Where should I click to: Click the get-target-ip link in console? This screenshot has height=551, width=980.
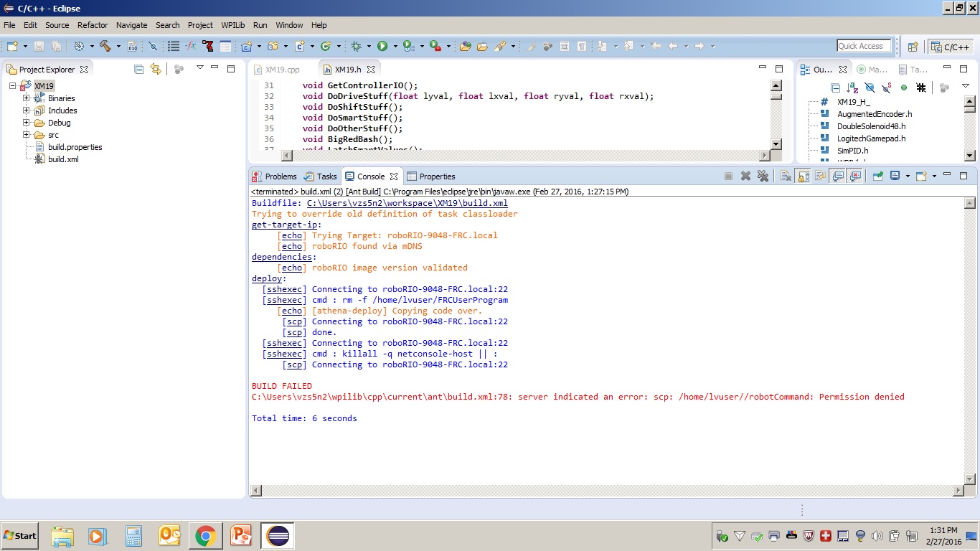point(284,225)
